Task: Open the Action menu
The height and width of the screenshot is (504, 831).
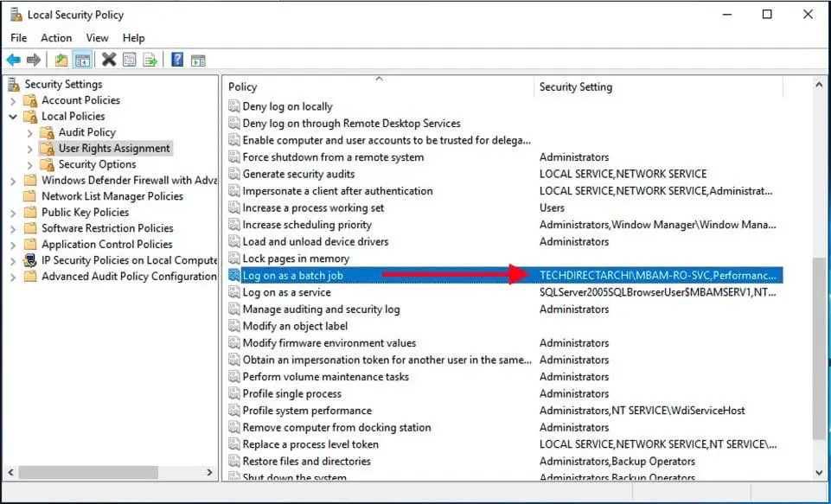Action: point(56,38)
